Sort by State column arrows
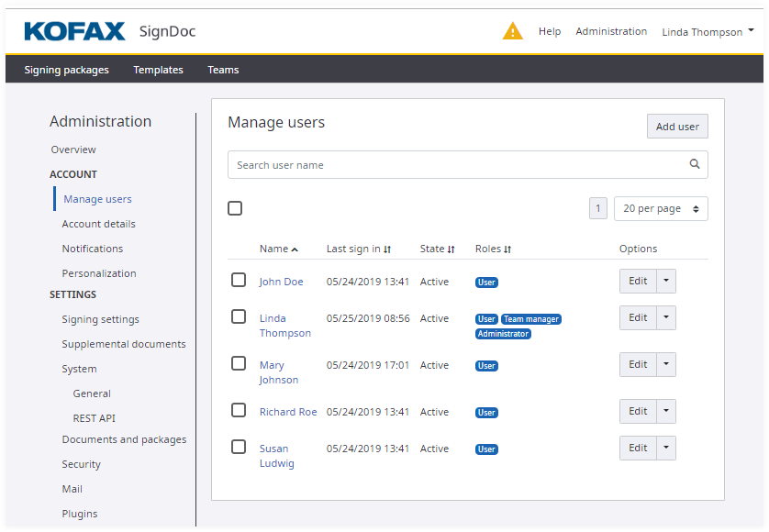Viewport: 769px width, 532px height. [451, 249]
